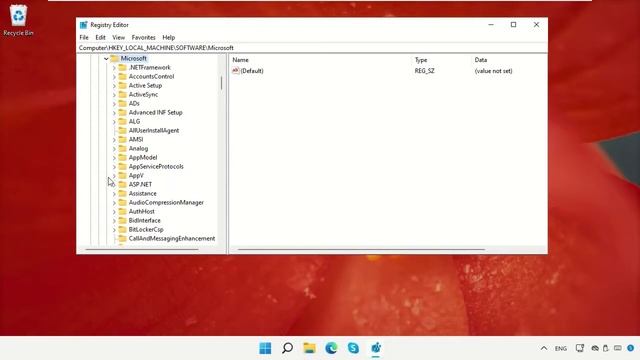The height and width of the screenshot is (360, 640).
Task: Open Skype from the taskbar
Action: (353, 348)
